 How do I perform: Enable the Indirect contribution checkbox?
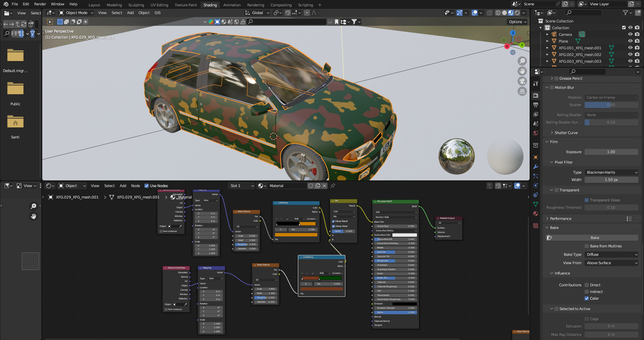click(587, 292)
